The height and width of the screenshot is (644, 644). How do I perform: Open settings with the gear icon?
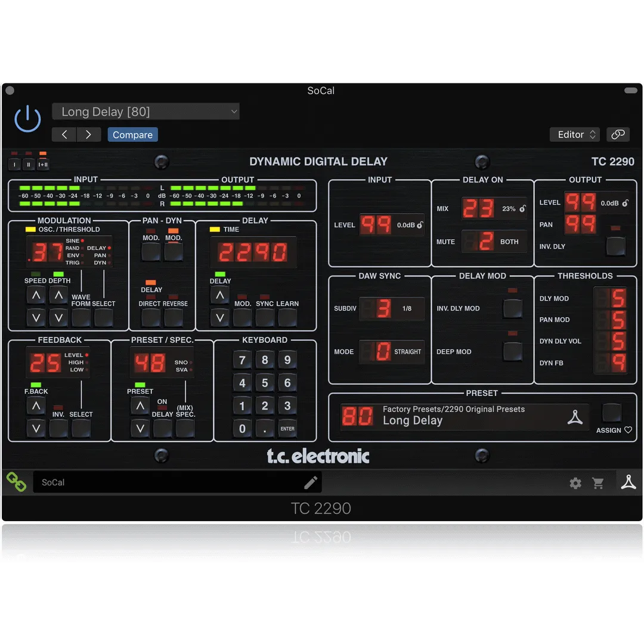click(575, 483)
